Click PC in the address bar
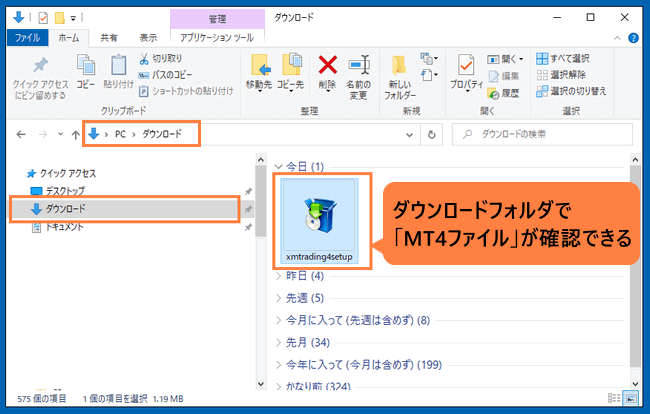Viewport: 650px width, 414px height. click(x=120, y=134)
